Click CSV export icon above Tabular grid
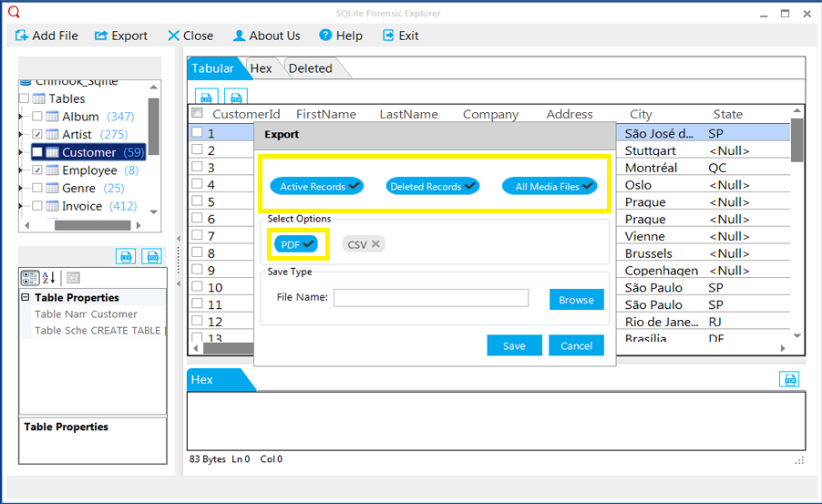 [x=207, y=97]
